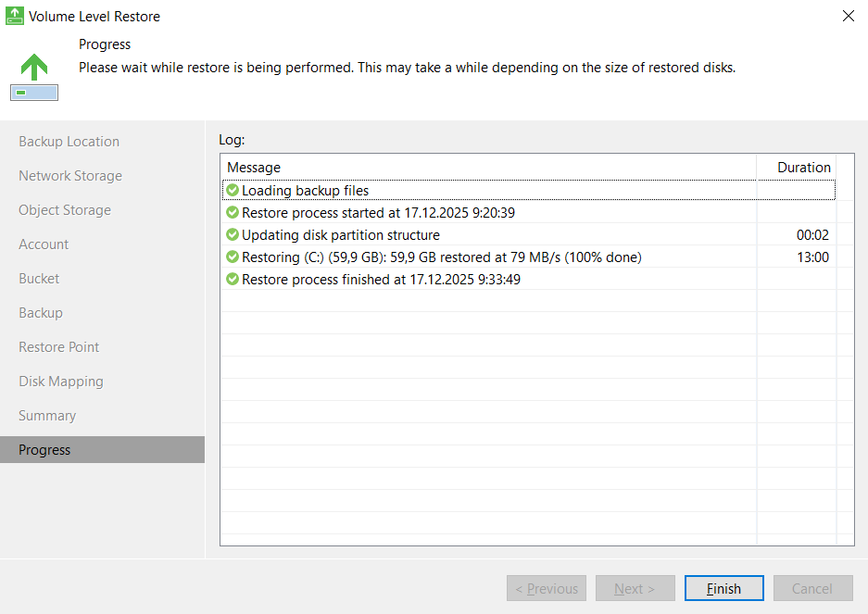
Task: Click green check for Restore process finished
Action: (233, 280)
